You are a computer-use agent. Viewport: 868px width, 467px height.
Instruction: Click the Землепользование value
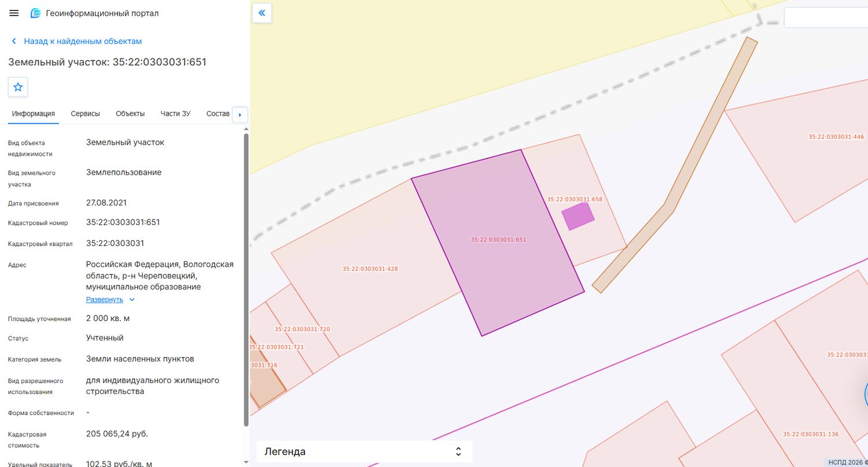(124, 172)
